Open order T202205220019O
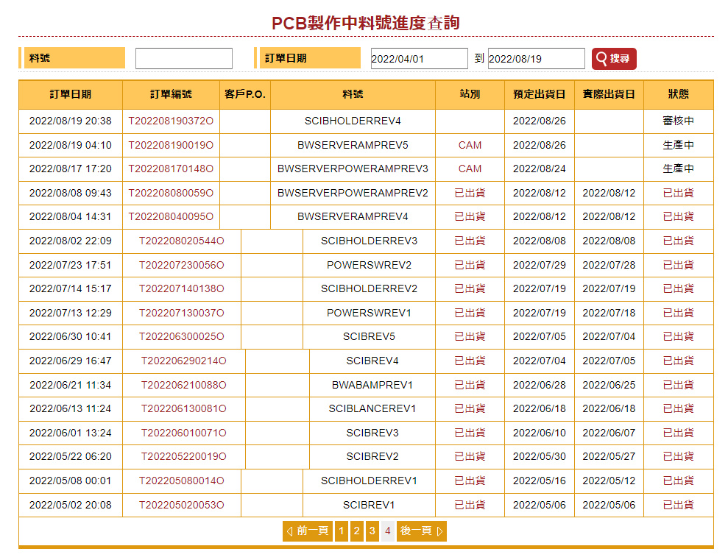The height and width of the screenshot is (560, 728). 184,456
